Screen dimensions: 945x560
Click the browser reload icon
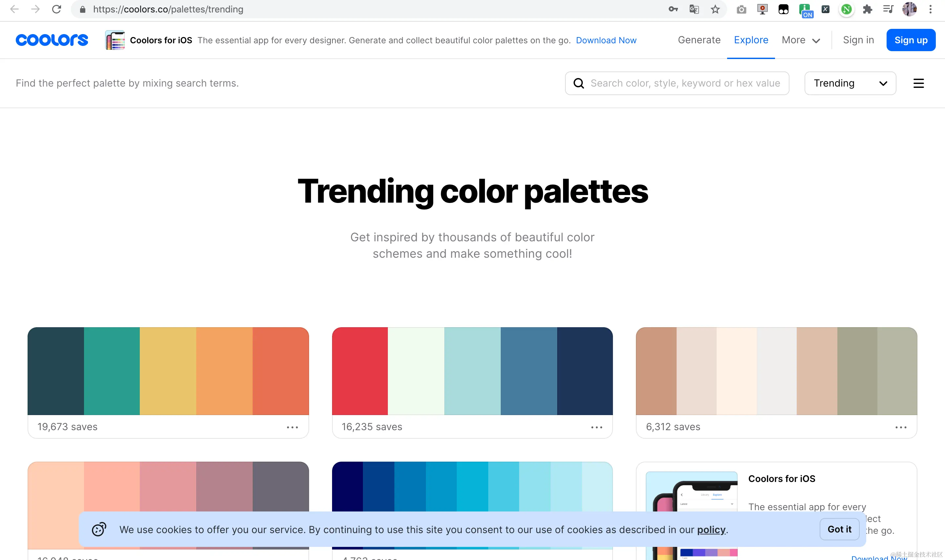(57, 9)
